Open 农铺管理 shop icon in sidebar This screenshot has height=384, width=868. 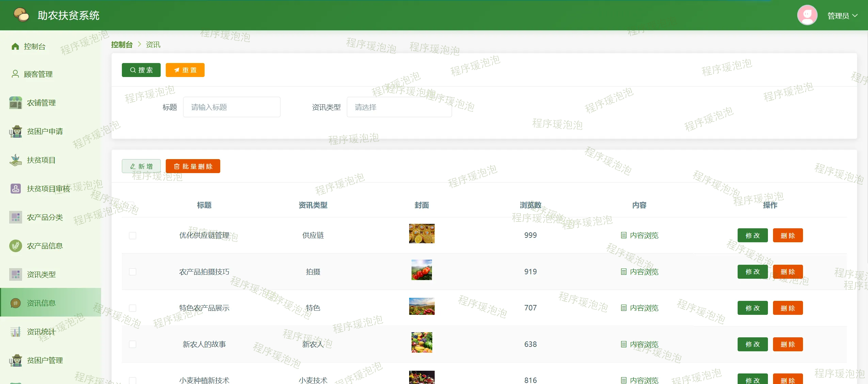click(x=16, y=103)
